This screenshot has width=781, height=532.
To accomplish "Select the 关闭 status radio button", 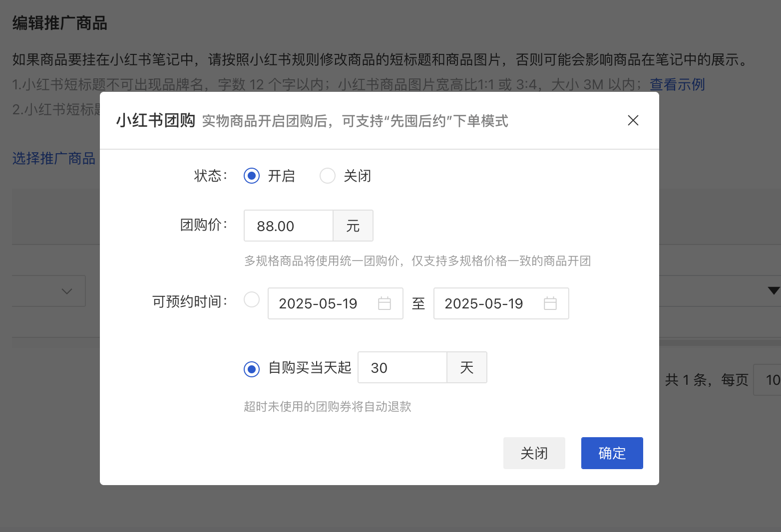I will 328,176.
